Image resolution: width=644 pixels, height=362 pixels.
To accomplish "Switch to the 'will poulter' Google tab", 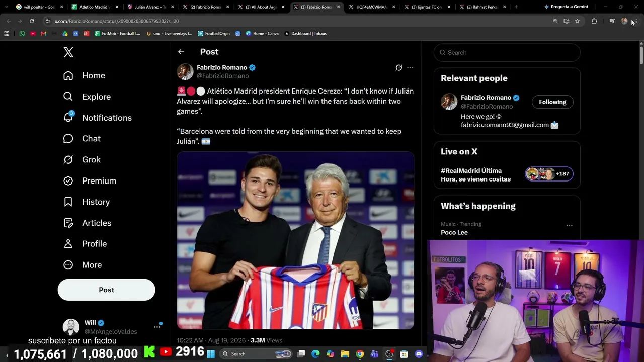I will [40, 7].
